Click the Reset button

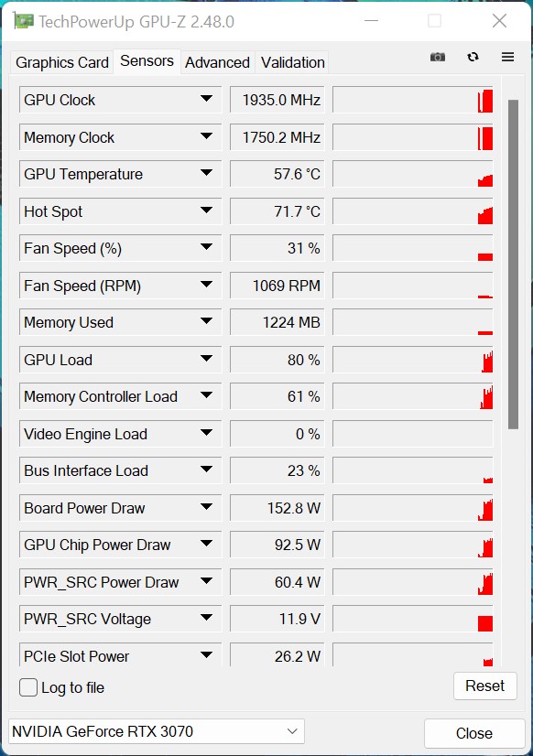(484, 686)
